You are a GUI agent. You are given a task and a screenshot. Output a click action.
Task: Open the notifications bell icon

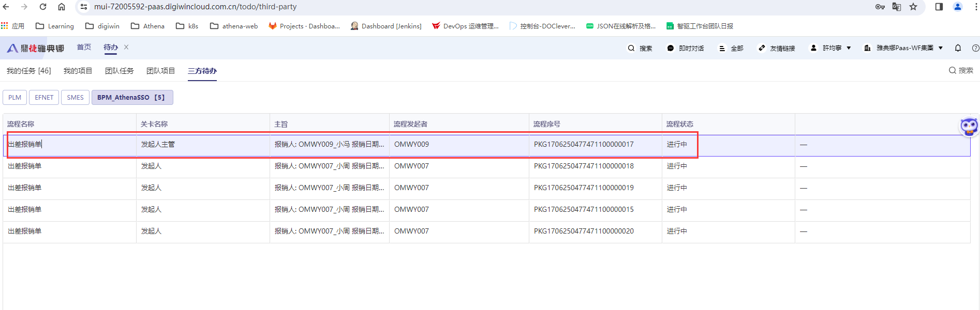(958, 48)
